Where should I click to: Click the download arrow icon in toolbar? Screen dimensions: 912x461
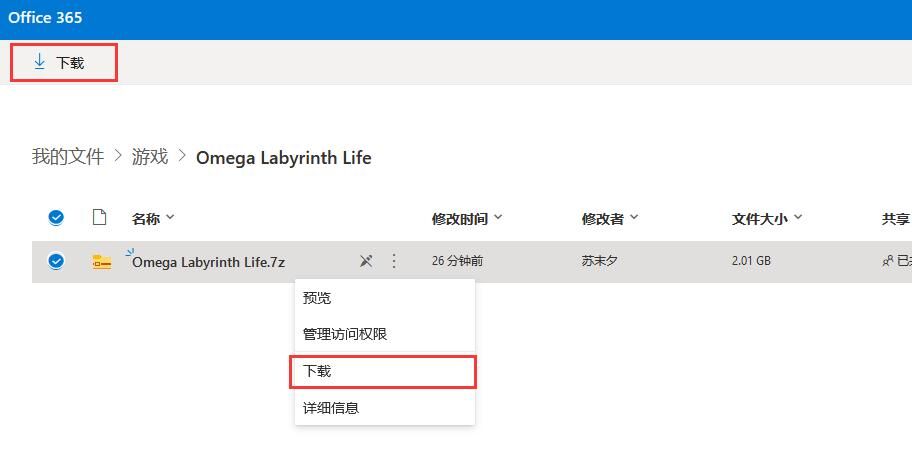40,62
